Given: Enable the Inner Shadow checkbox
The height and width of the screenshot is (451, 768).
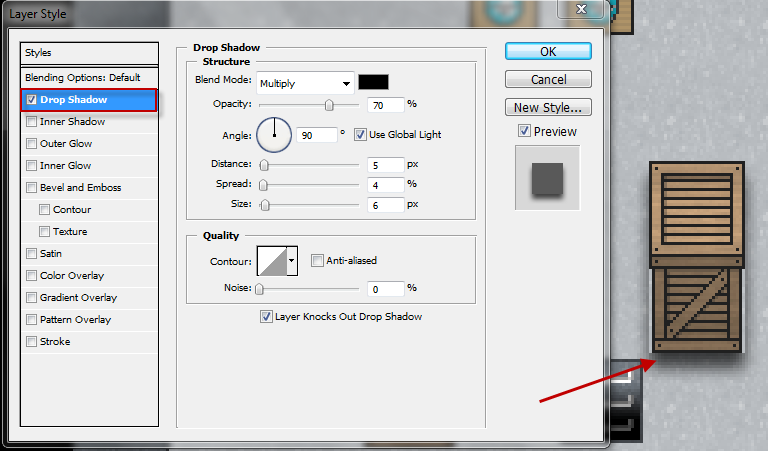Looking at the screenshot, I should (32, 121).
